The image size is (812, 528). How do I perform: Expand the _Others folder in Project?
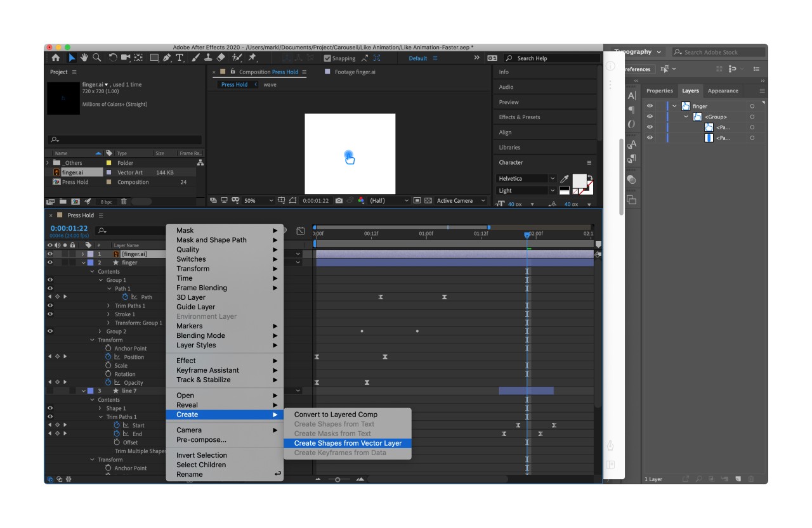tap(48, 163)
